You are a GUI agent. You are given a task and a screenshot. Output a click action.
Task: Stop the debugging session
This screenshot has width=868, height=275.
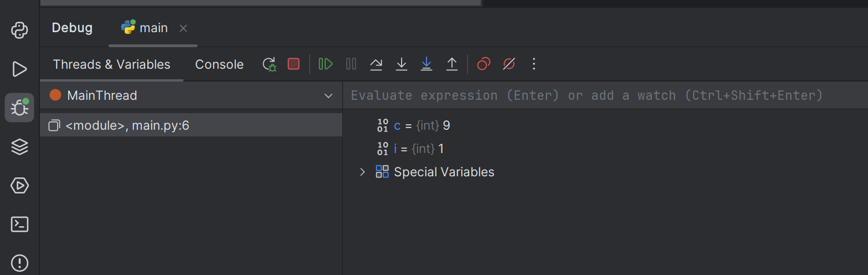pos(294,64)
